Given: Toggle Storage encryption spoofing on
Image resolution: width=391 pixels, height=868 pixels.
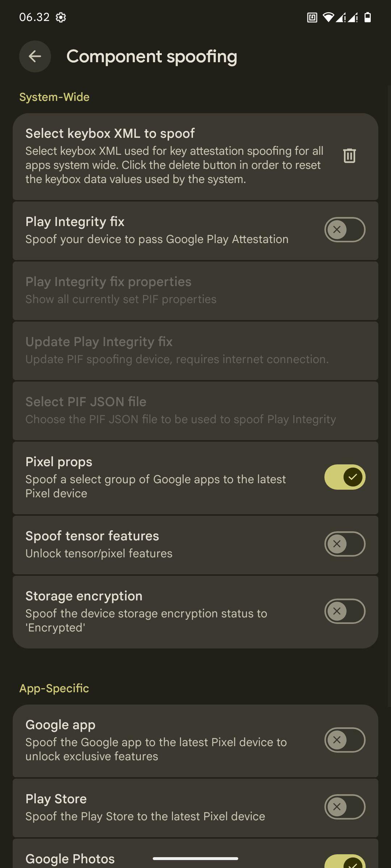Looking at the screenshot, I should [345, 611].
